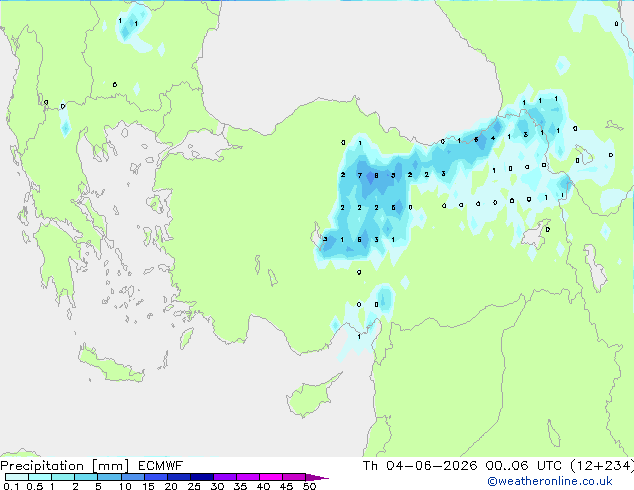Image resolution: width=634 pixels, height=490 pixels.
Task: Click the (12+234) forecast offset text
Action: (x=602, y=466)
